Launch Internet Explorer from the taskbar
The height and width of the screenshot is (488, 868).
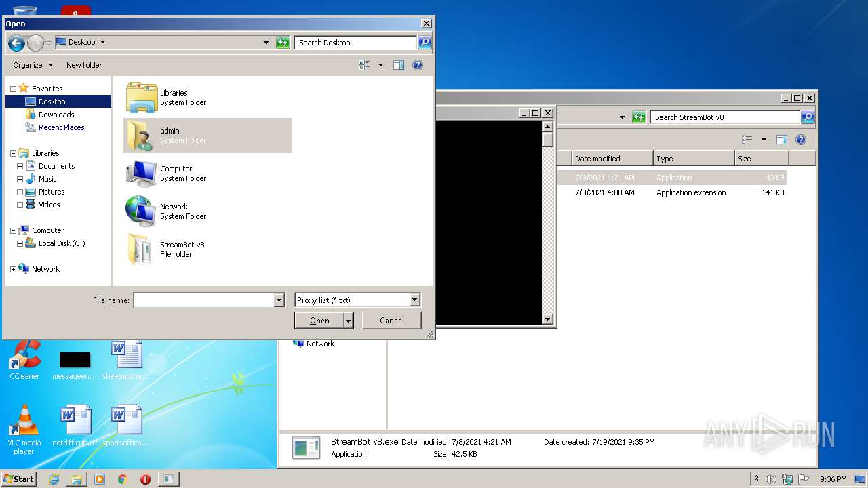(54, 479)
